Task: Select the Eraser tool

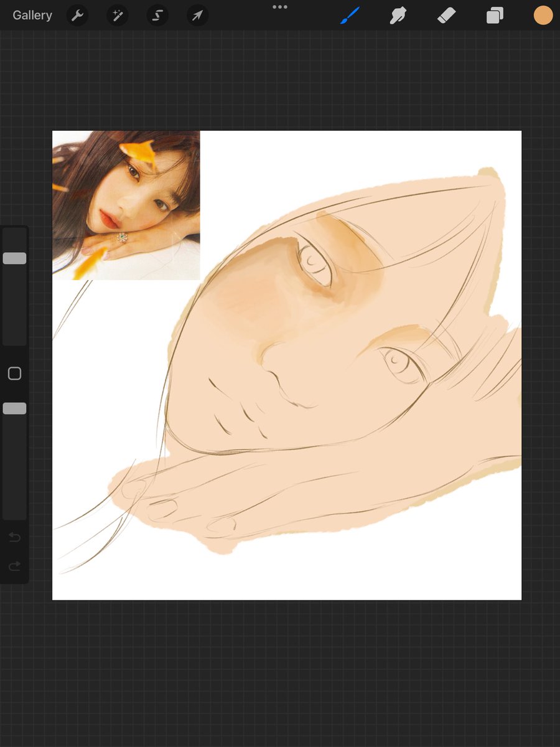Action: point(446,16)
